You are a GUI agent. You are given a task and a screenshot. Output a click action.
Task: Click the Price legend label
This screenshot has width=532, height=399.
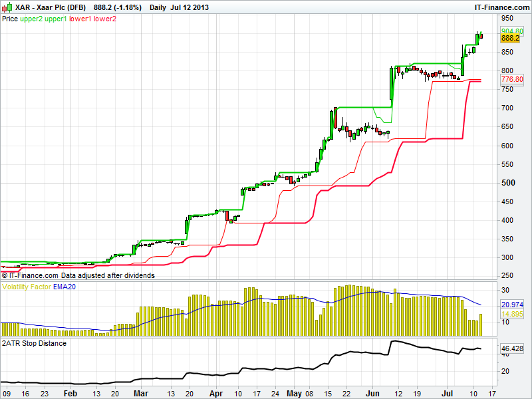click(x=10, y=19)
